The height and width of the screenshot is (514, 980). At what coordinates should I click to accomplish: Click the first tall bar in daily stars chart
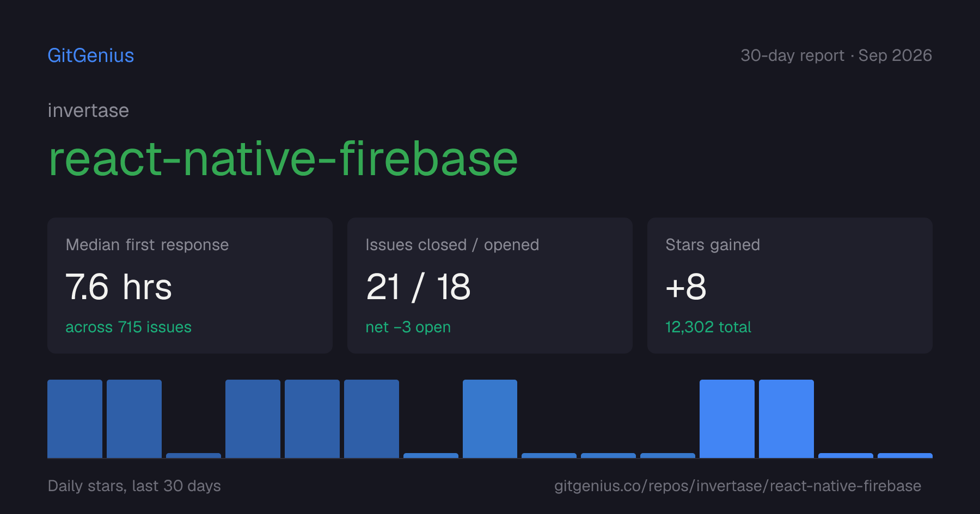coord(75,419)
